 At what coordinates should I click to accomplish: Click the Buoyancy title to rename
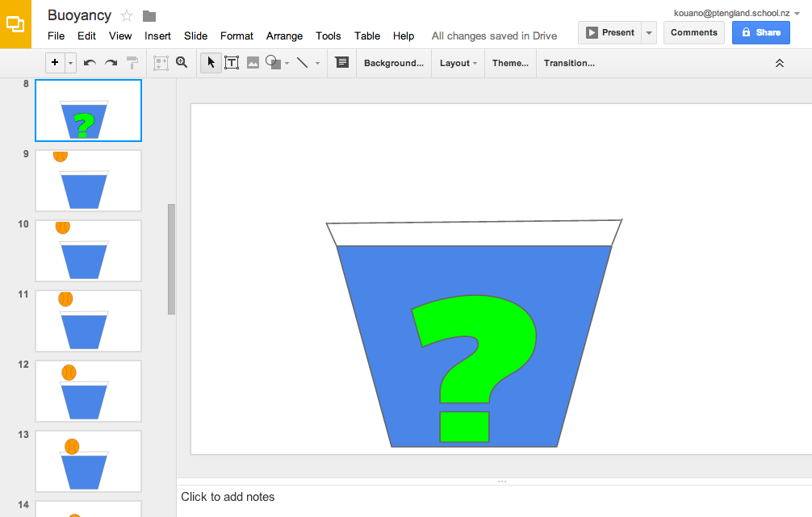pyautogui.click(x=79, y=15)
